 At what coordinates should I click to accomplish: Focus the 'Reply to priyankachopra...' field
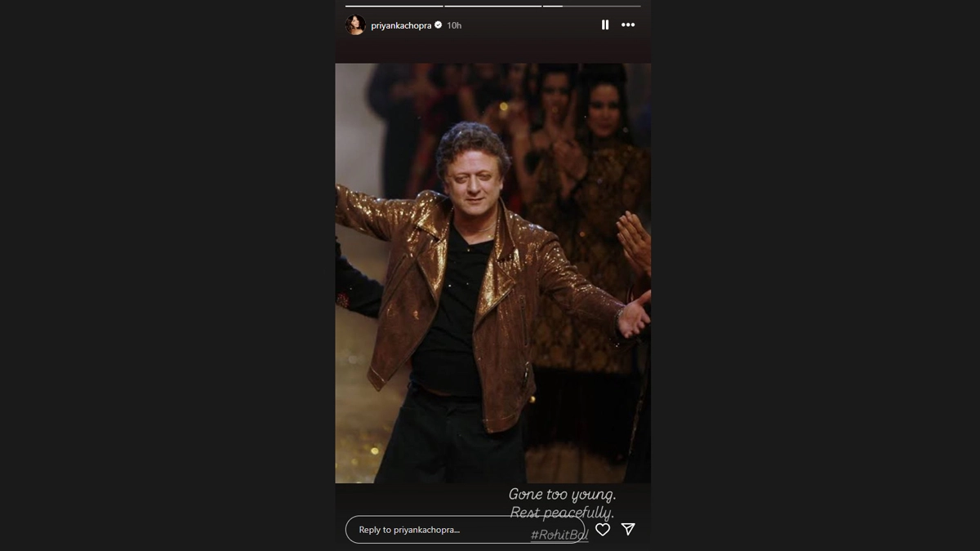pyautogui.click(x=465, y=530)
